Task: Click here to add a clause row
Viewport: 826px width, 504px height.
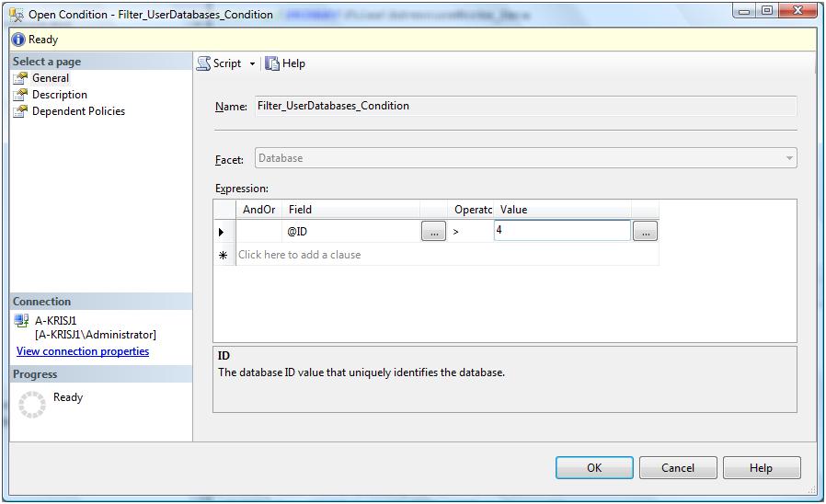Action: tap(447, 255)
